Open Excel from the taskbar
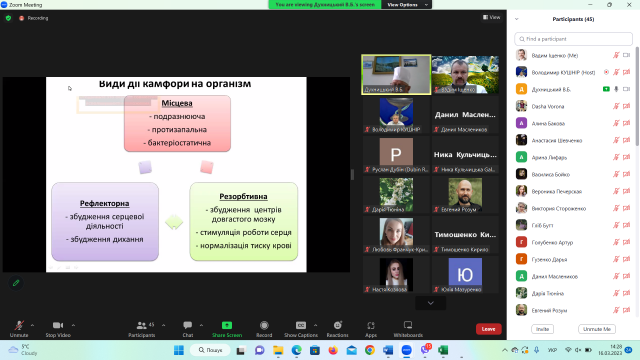The height and width of the screenshot is (360, 640). tap(443, 350)
